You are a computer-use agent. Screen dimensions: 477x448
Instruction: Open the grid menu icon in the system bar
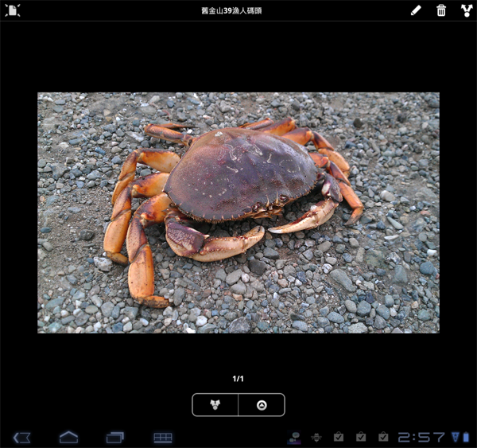pos(163,438)
